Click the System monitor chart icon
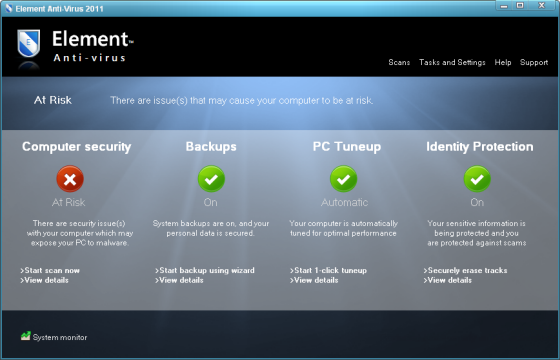This screenshot has width=560, height=360. (25, 336)
